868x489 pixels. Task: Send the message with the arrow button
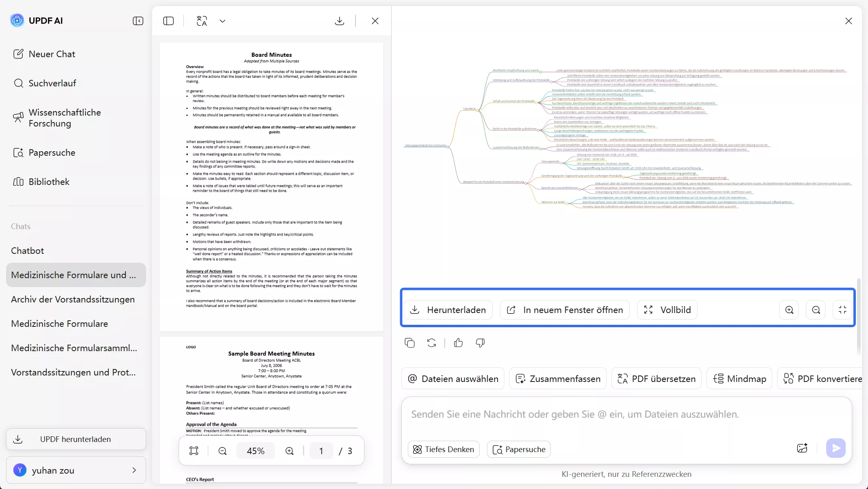(x=836, y=448)
